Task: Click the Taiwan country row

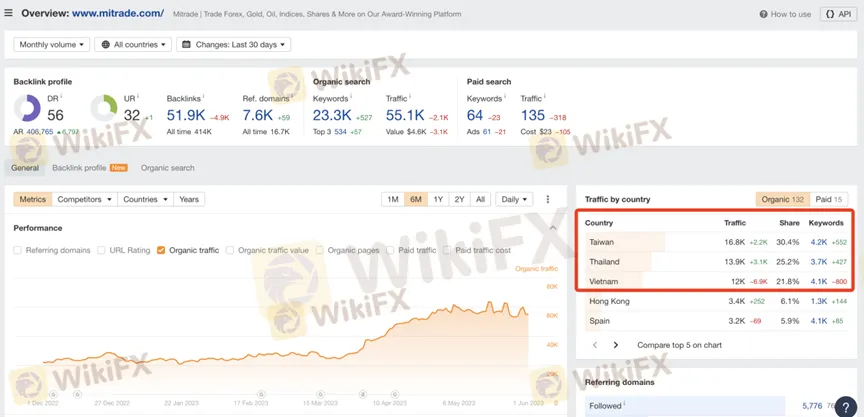Action: pyautogui.click(x=716, y=242)
